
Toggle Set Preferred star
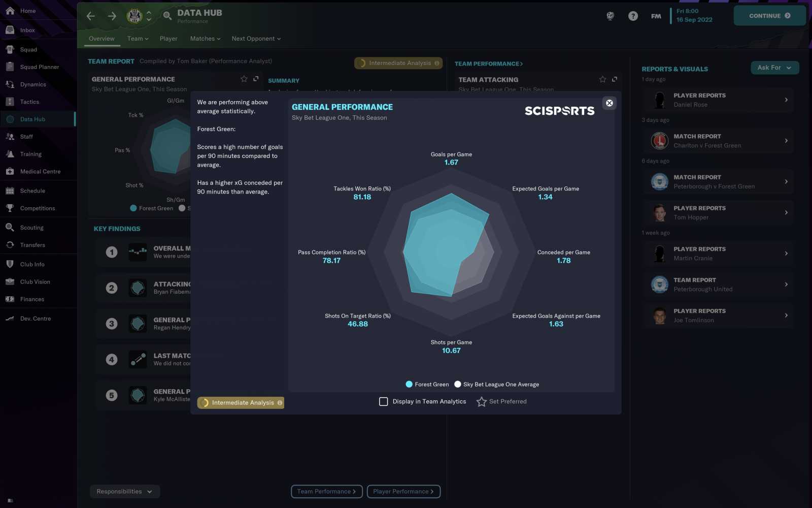(x=482, y=402)
